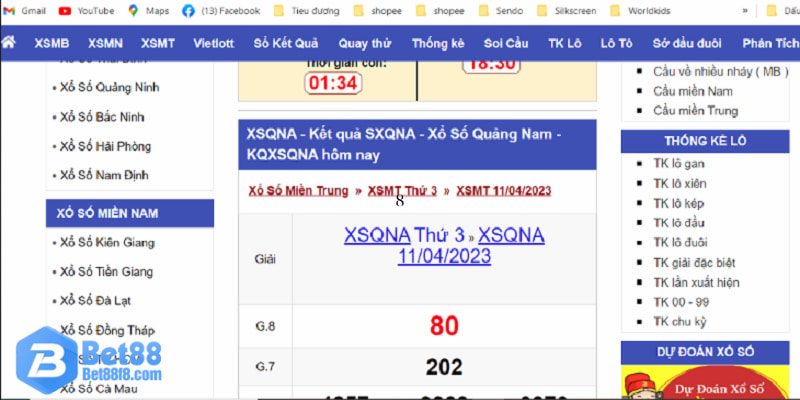Image resolution: width=800 pixels, height=400 pixels.
Task: Click the DỰ ĐOÁN XỔ SỐ header
Action: (x=705, y=353)
